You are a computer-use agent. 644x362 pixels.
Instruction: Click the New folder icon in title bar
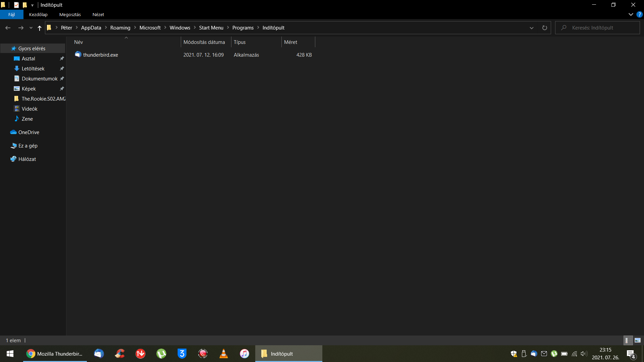24,5
